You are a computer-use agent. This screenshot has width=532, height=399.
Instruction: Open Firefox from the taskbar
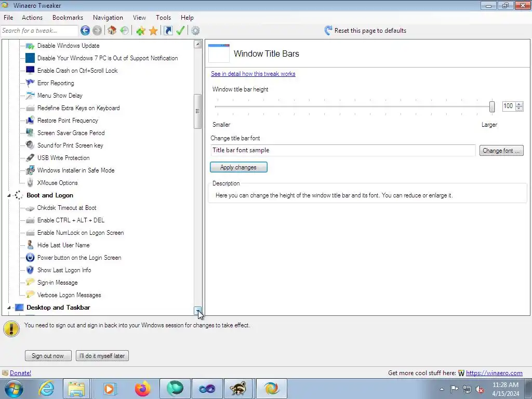pyautogui.click(x=143, y=389)
